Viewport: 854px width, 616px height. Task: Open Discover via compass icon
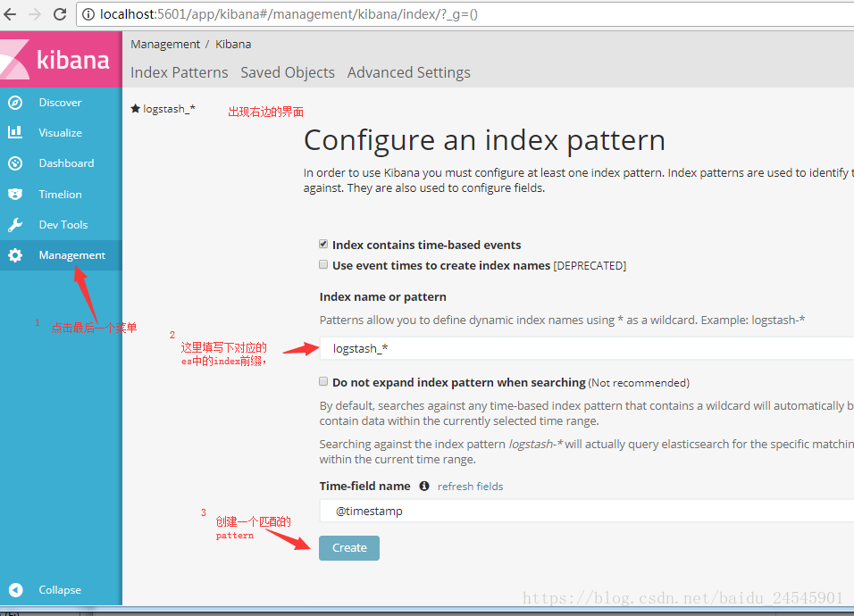click(x=15, y=103)
